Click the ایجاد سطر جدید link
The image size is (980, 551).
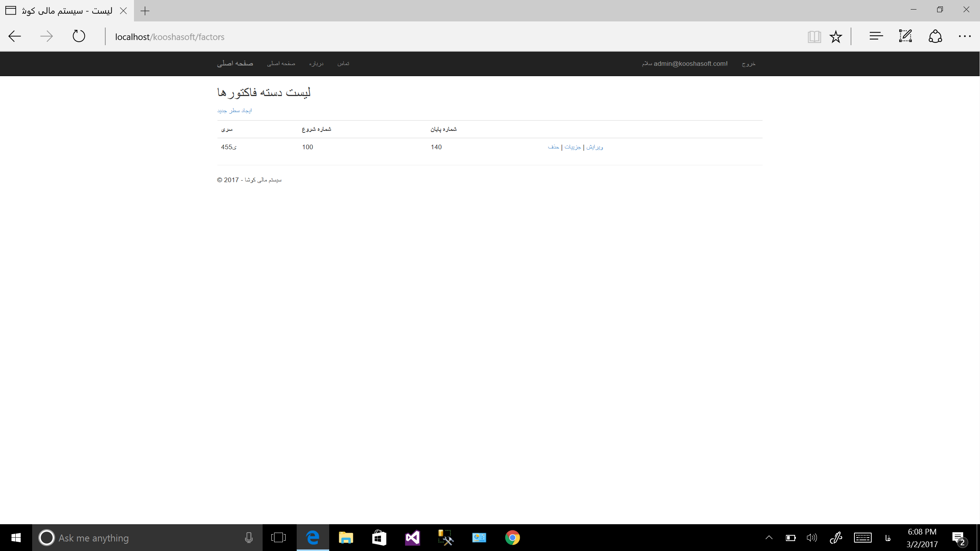(234, 111)
